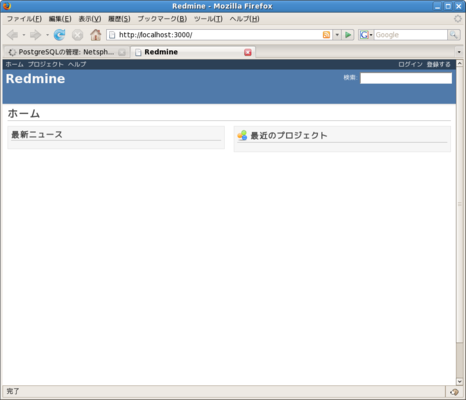This screenshot has height=400, width=466.
Task: Click the magnifier search button beside Google box
Action: point(453,35)
